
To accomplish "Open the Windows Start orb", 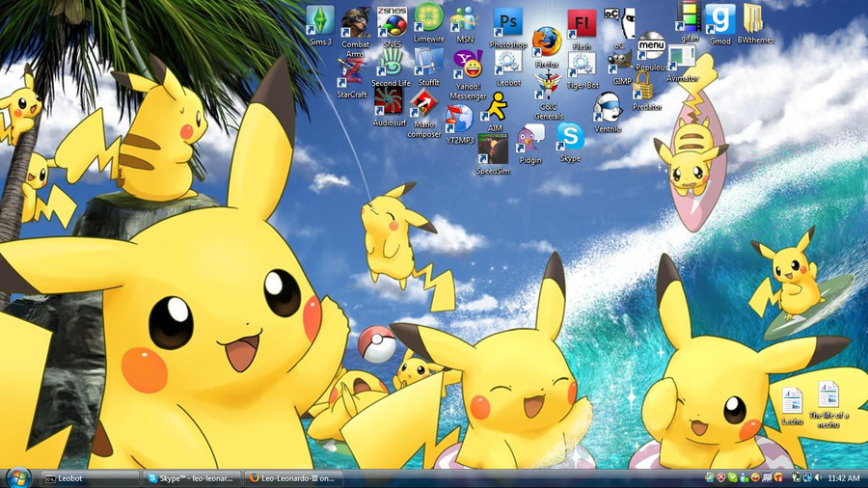I will coord(18,477).
